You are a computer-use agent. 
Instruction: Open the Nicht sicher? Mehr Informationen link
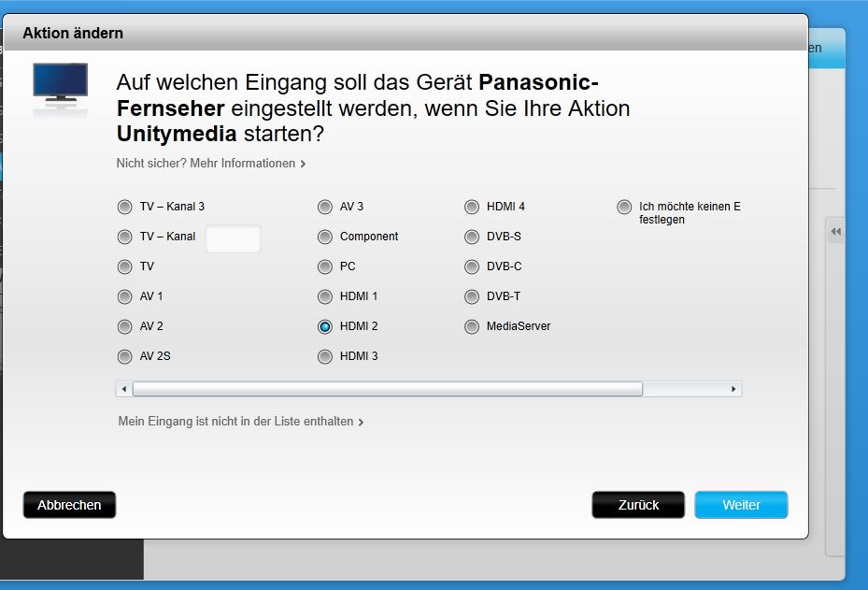point(210,164)
